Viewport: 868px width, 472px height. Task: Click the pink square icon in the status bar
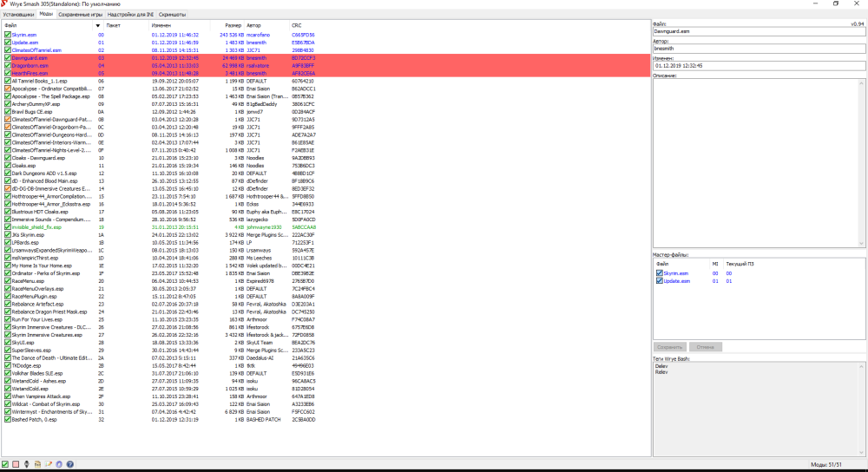pyautogui.click(x=16, y=464)
